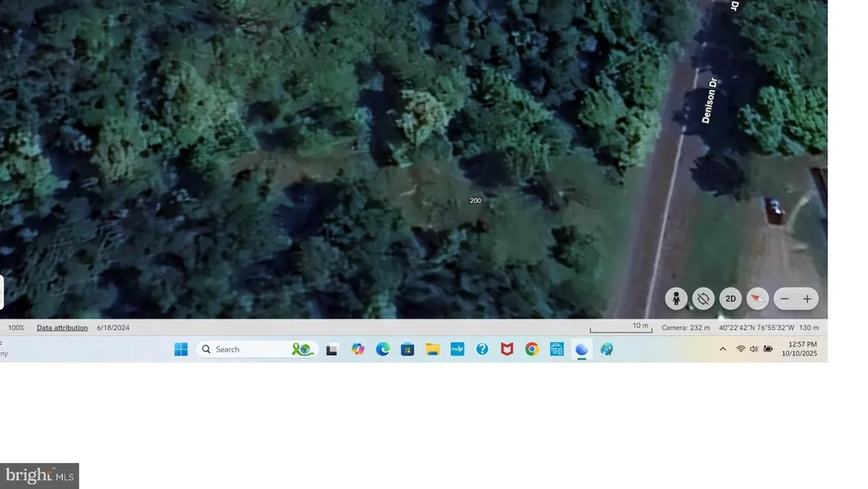868x489 pixels.
Task: Zoom in with the plus button
Action: tap(807, 299)
